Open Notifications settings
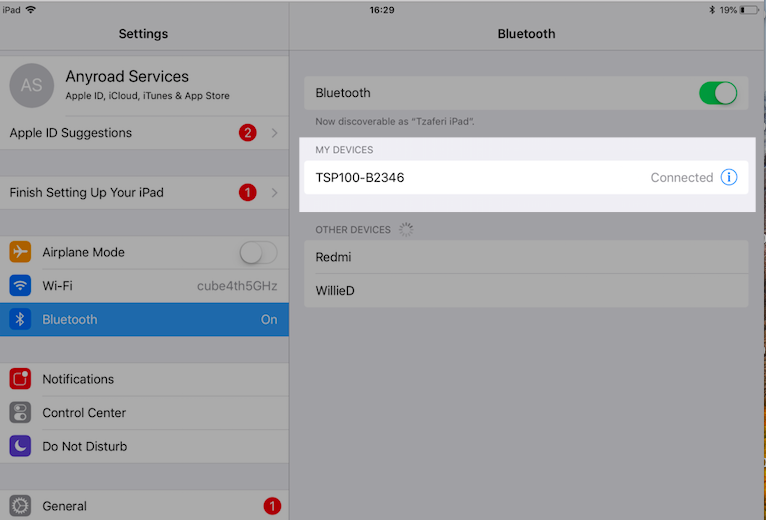This screenshot has width=766, height=520. coord(144,379)
